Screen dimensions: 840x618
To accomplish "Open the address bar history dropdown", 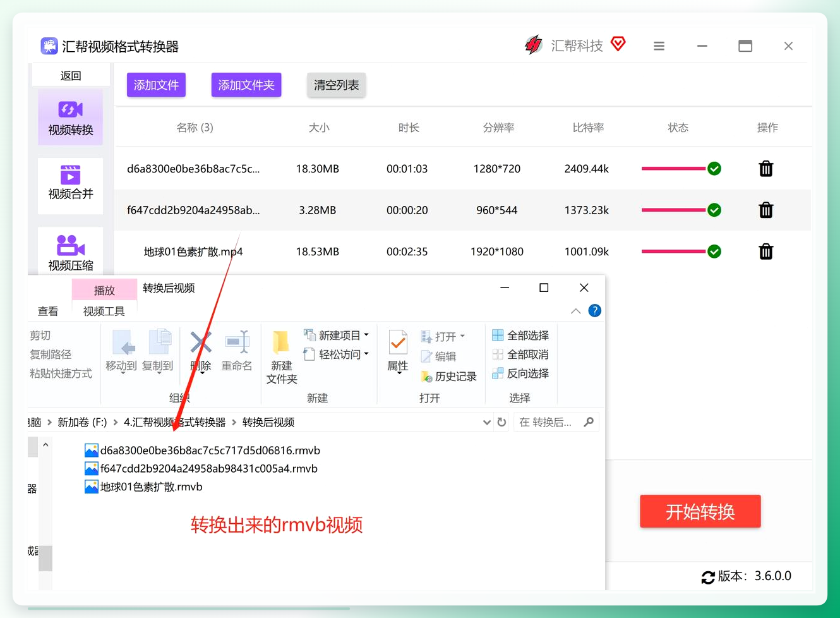I will pyautogui.click(x=487, y=422).
